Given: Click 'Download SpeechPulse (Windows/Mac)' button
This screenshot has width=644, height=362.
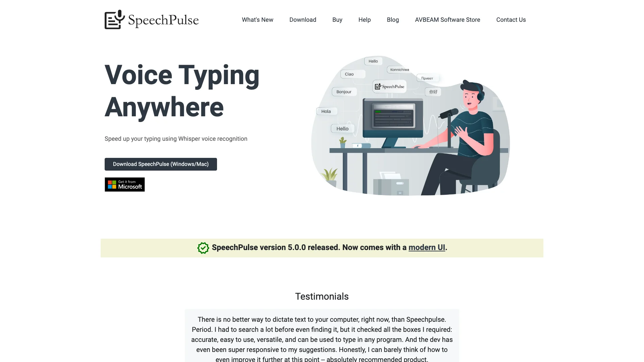Looking at the screenshot, I should 161,164.
